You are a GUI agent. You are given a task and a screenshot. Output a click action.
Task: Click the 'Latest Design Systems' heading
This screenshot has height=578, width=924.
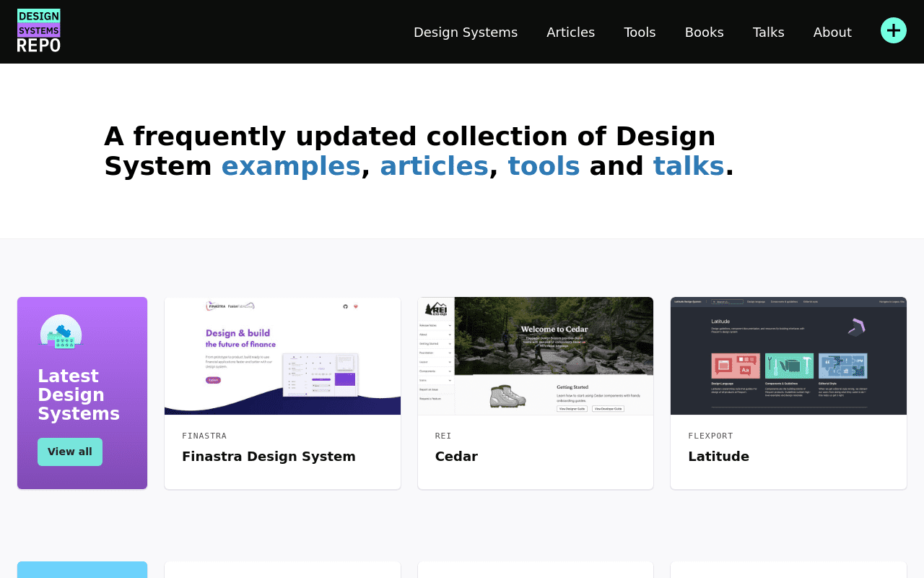pyautogui.click(x=79, y=395)
